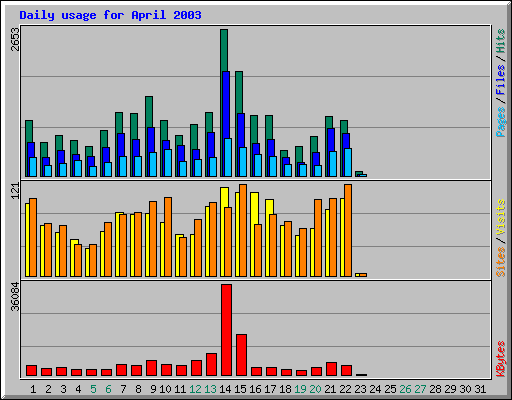Click the orange Sites bar for day 22
This screenshot has width=512, height=400.
[348, 231]
